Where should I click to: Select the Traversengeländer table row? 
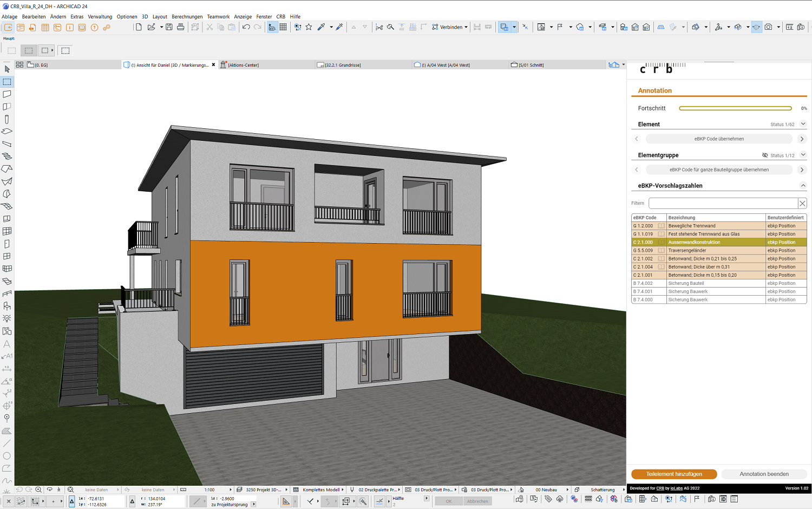tap(719, 251)
